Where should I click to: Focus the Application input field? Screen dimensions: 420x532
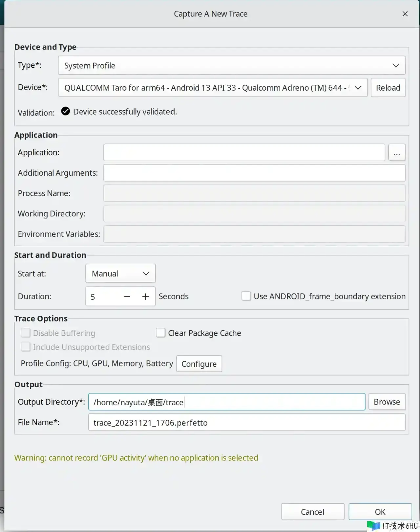click(x=244, y=152)
